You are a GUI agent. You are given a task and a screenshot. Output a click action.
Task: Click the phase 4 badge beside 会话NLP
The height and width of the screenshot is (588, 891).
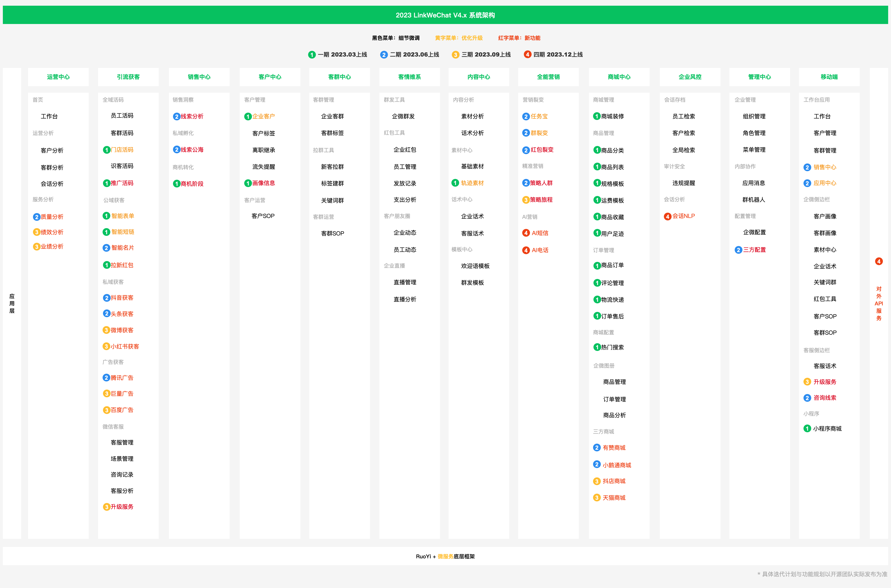(667, 216)
